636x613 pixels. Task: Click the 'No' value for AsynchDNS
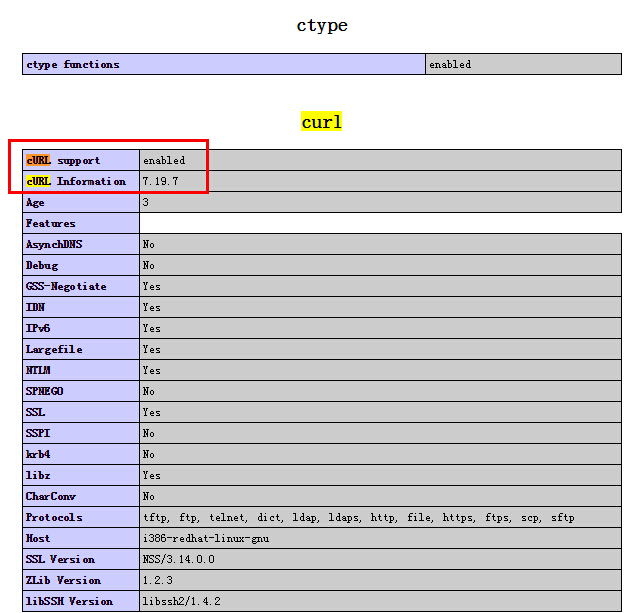[148, 244]
